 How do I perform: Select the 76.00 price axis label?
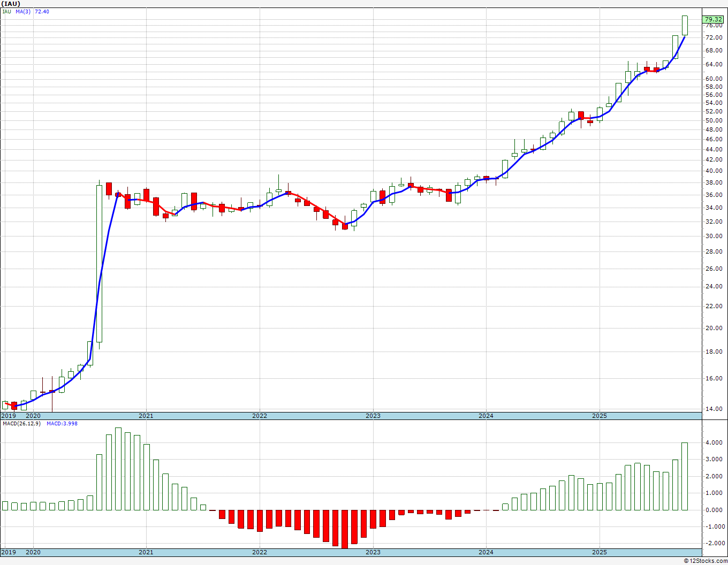(x=714, y=26)
